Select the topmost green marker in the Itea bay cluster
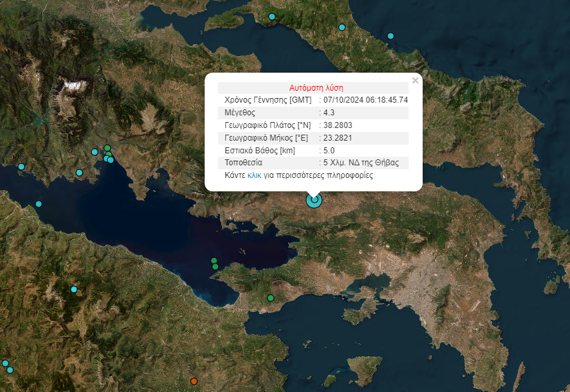Image resolution: width=570 pixels, height=392 pixels. [x=107, y=147]
